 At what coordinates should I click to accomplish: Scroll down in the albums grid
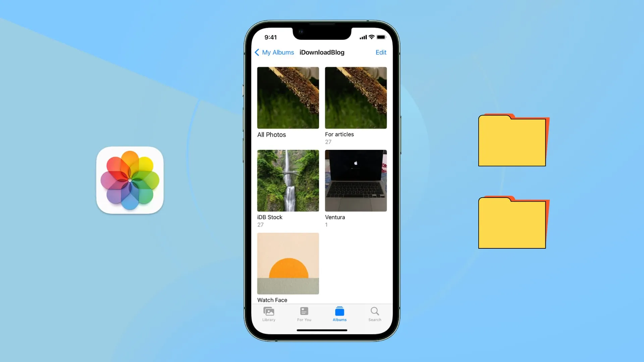322,186
